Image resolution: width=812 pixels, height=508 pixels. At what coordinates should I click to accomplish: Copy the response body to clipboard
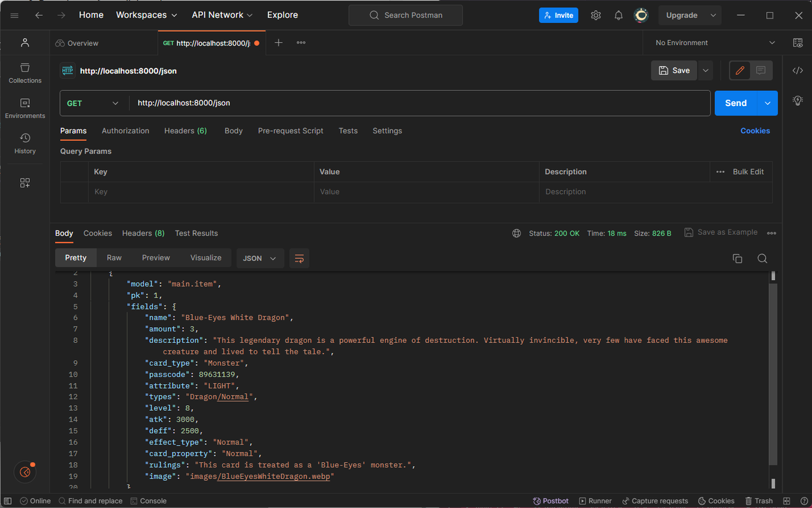point(737,258)
